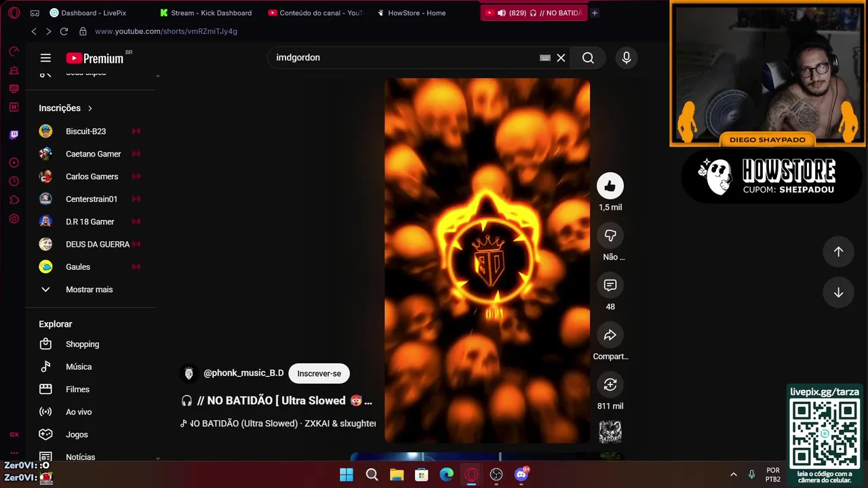The width and height of the screenshot is (868, 488).
Task: Open @phonk_music_B.D channel link
Action: (243, 373)
